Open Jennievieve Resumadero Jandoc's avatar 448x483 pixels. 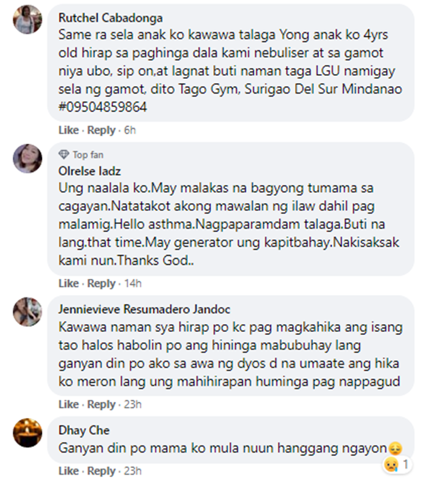(27, 312)
